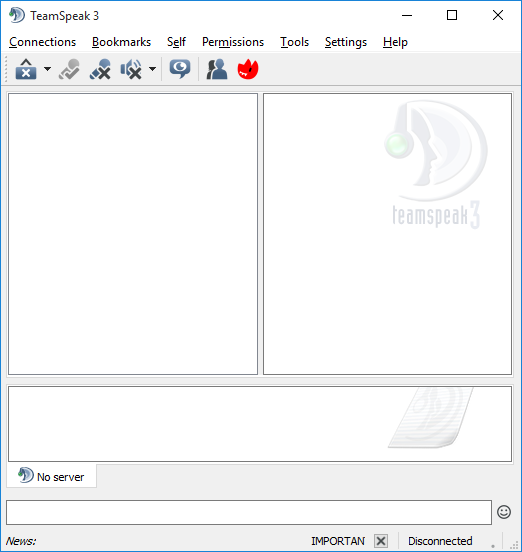522x552 pixels.
Task: Click the TeamSpeak 3 title bar icon
Action: click(x=17, y=15)
